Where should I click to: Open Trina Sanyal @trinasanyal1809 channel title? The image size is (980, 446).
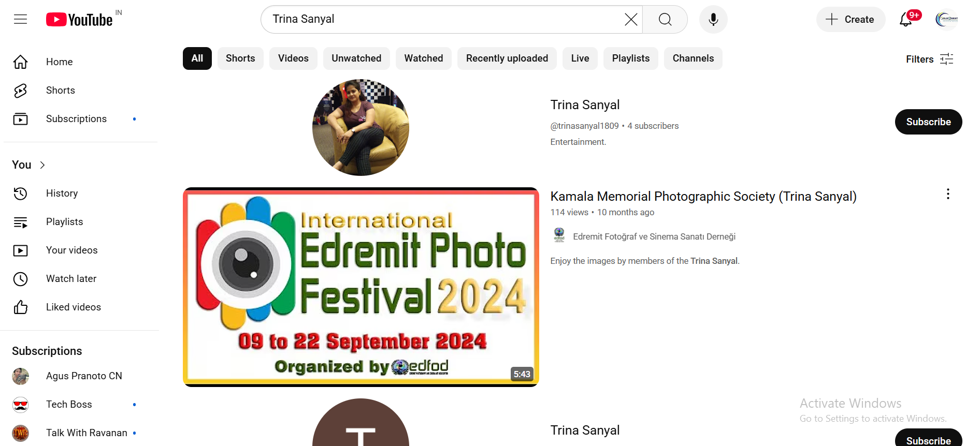(x=585, y=105)
